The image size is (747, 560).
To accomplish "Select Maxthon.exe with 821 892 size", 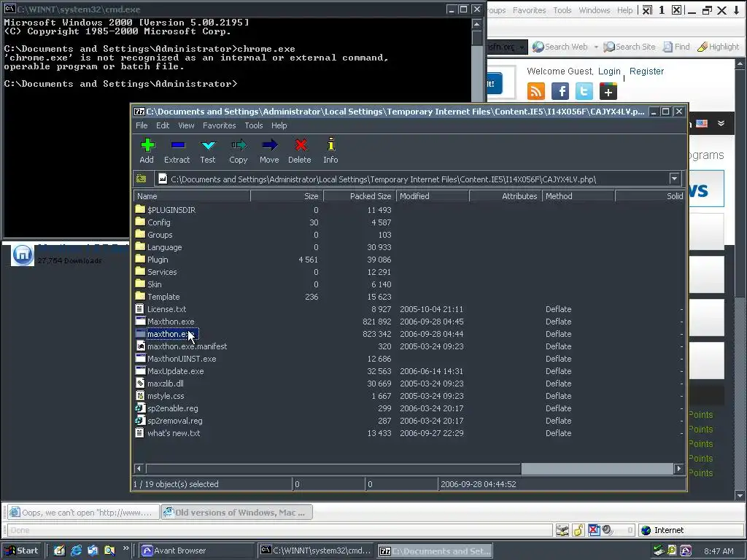I will click(x=171, y=322).
